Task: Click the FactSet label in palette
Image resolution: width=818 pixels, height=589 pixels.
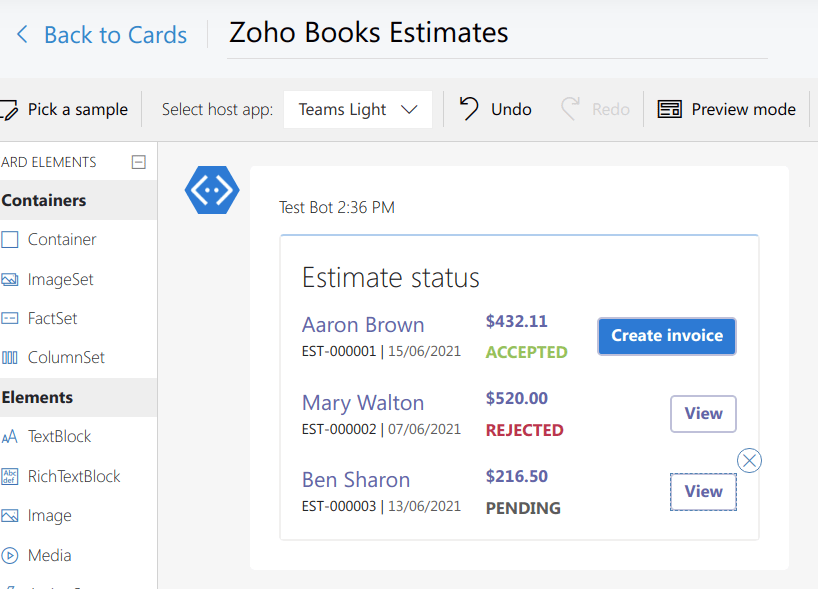Action: pyautogui.click(x=52, y=318)
